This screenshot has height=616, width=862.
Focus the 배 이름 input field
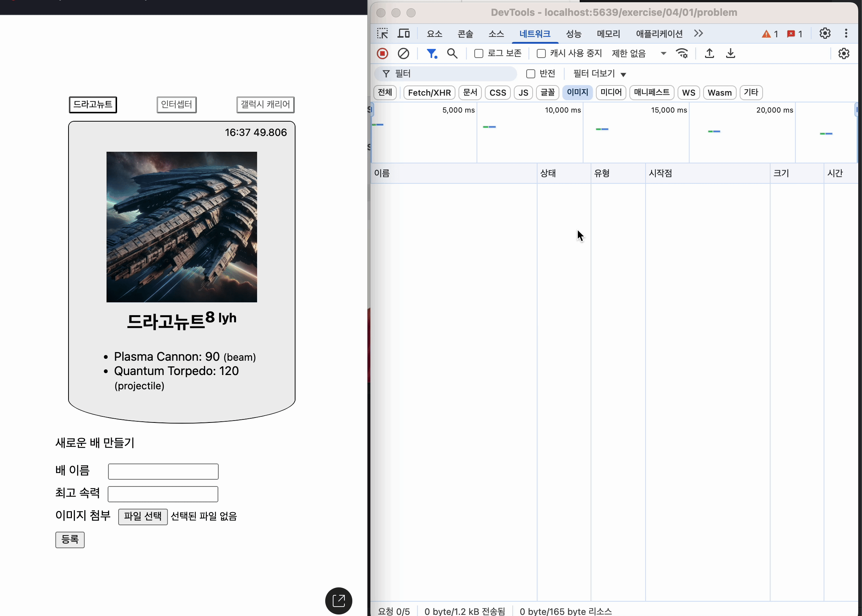[163, 471]
